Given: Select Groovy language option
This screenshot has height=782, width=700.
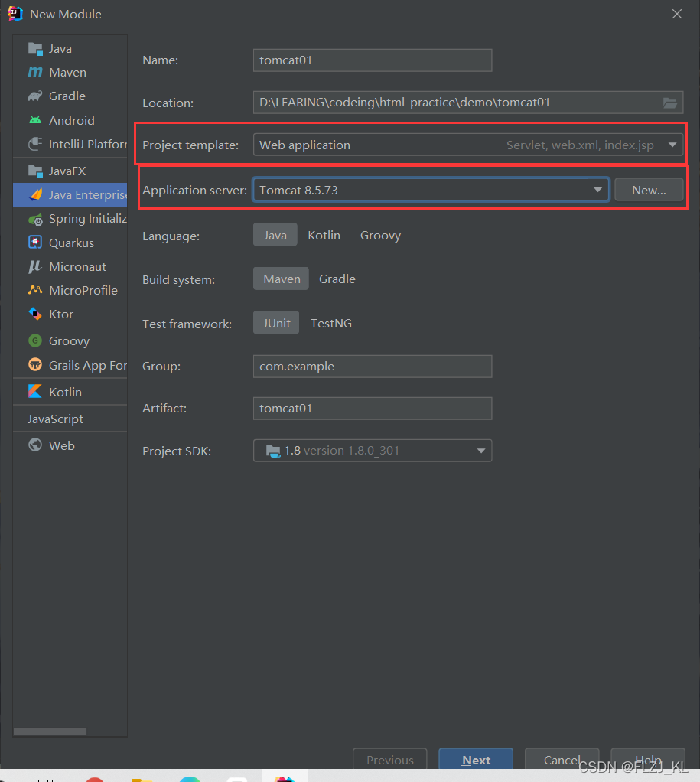Looking at the screenshot, I should 380,235.
